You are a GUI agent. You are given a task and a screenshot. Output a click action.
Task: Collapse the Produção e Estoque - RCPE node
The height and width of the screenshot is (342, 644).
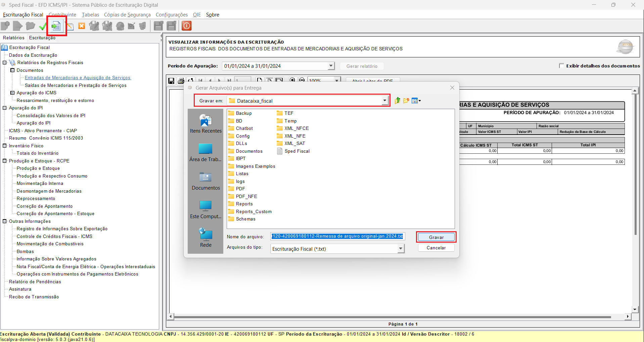(5, 161)
